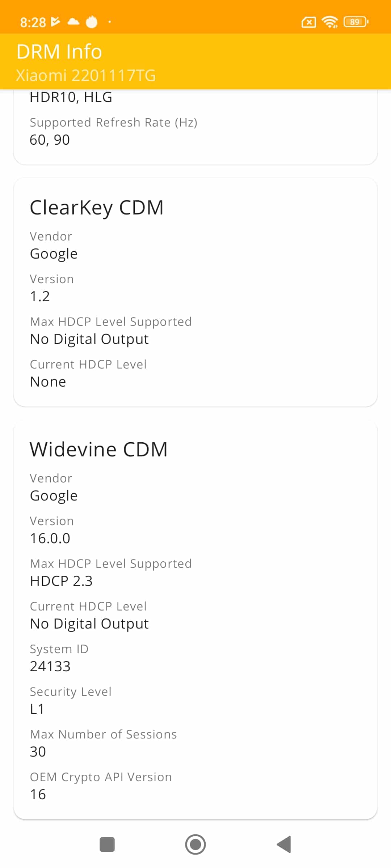Tap the flame notification icon
This screenshot has height=868, width=391.
[x=92, y=22]
